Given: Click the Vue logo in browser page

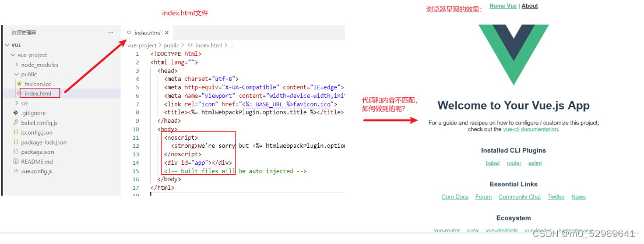Looking at the screenshot, I should (x=514, y=55).
